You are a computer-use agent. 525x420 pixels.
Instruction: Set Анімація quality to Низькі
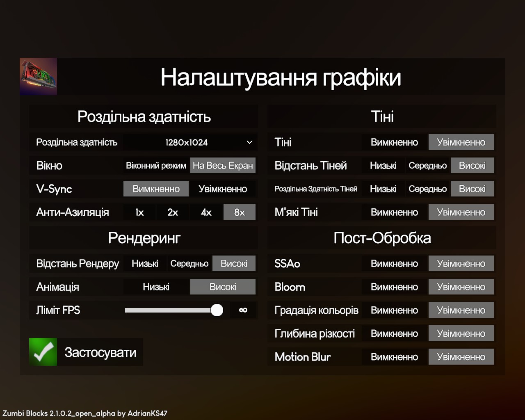(x=156, y=287)
